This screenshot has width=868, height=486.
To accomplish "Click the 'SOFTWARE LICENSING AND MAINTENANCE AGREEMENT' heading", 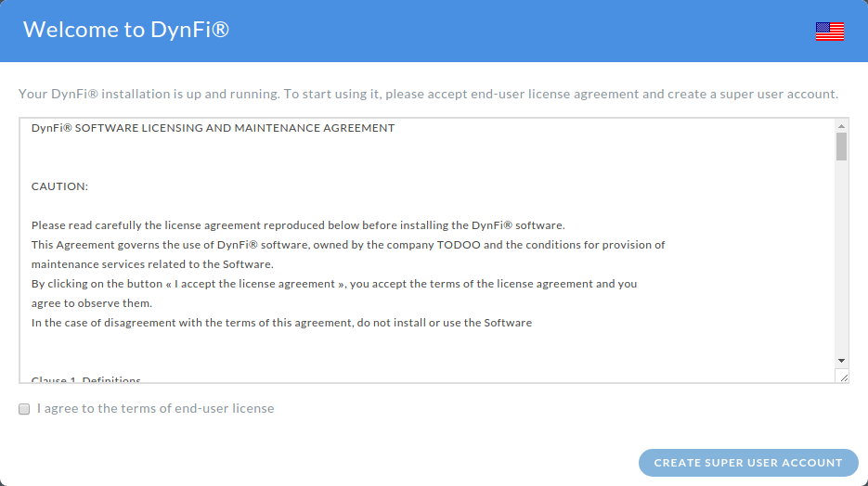I will pos(235,128).
